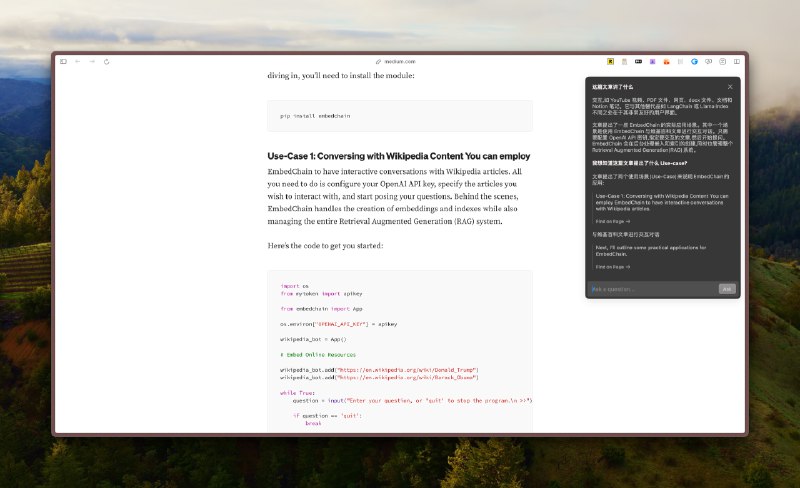
Task: Click the "# Embed Online Resources" comment
Action: 318,355
